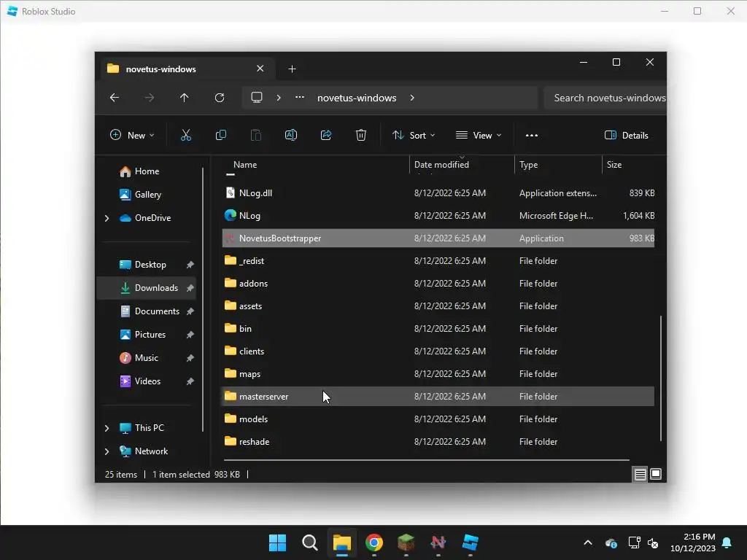
Task: Open the See more ellipsis menu
Action: (x=532, y=135)
